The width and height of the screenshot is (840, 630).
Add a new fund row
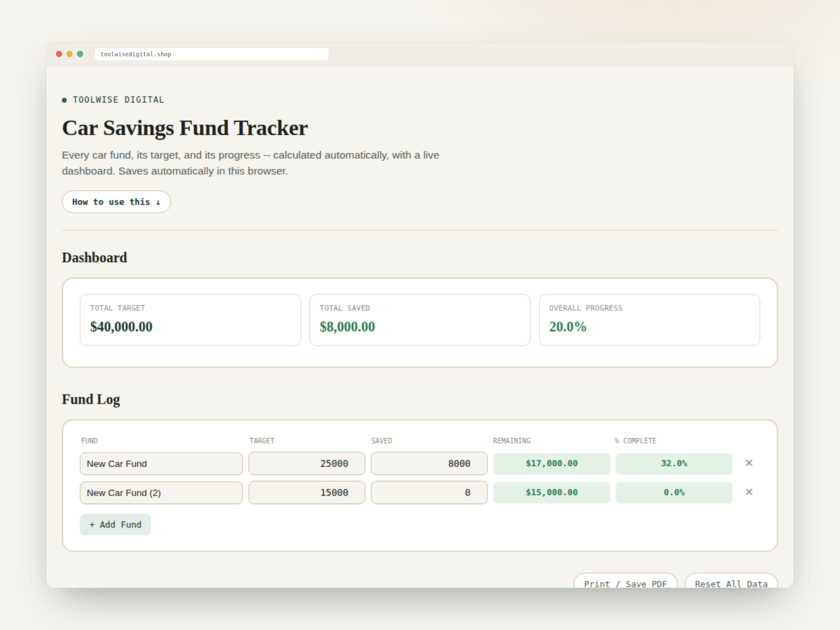pyautogui.click(x=115, y=525)
